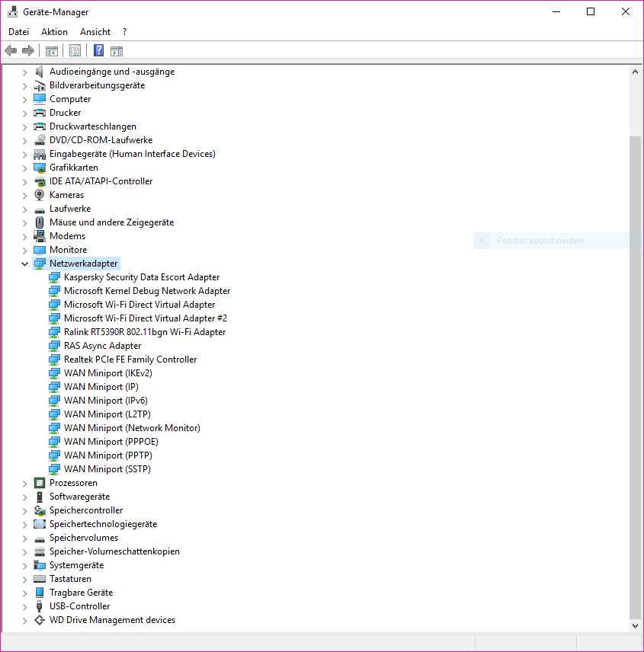Click the Modems icon
This screenshot has height=652, width=644.
point(40,236)
